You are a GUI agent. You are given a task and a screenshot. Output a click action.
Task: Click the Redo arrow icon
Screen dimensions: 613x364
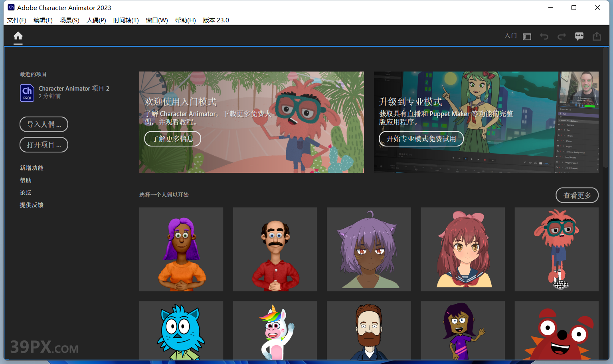[x=562, y=36]
